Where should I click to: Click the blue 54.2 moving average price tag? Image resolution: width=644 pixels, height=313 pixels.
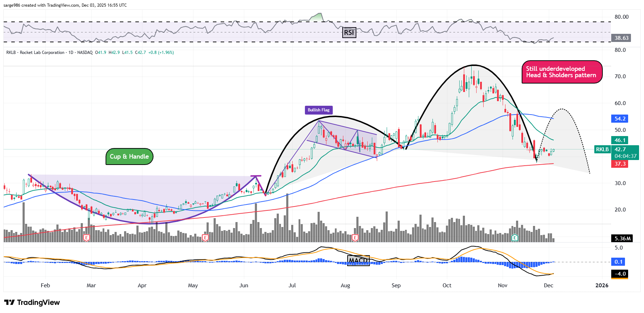(619, 119)
